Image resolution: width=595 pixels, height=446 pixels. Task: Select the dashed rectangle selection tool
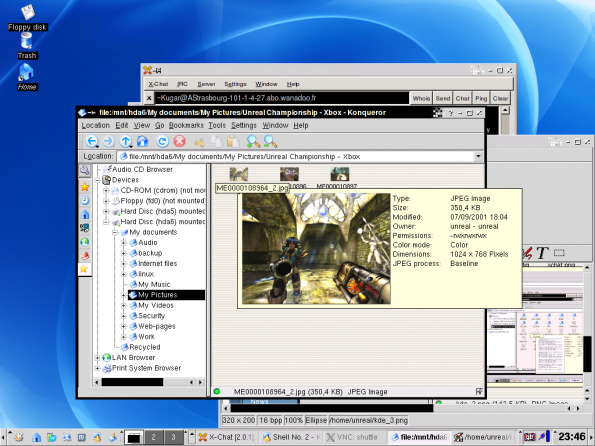click(x=559, y=253)
